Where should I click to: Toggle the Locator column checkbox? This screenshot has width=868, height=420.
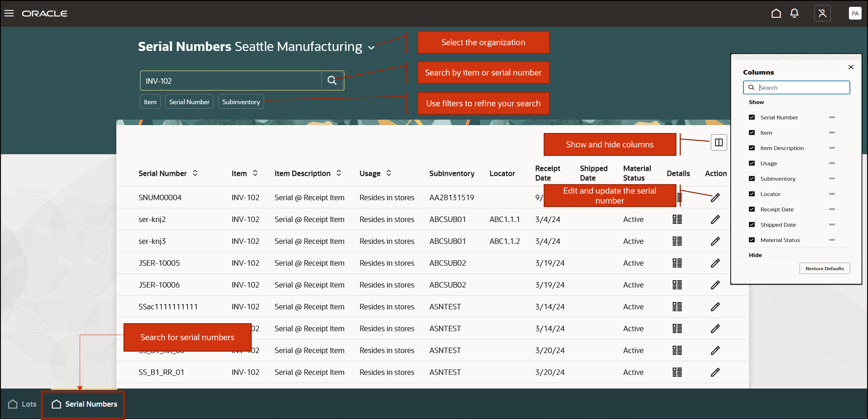click(752, 194)
